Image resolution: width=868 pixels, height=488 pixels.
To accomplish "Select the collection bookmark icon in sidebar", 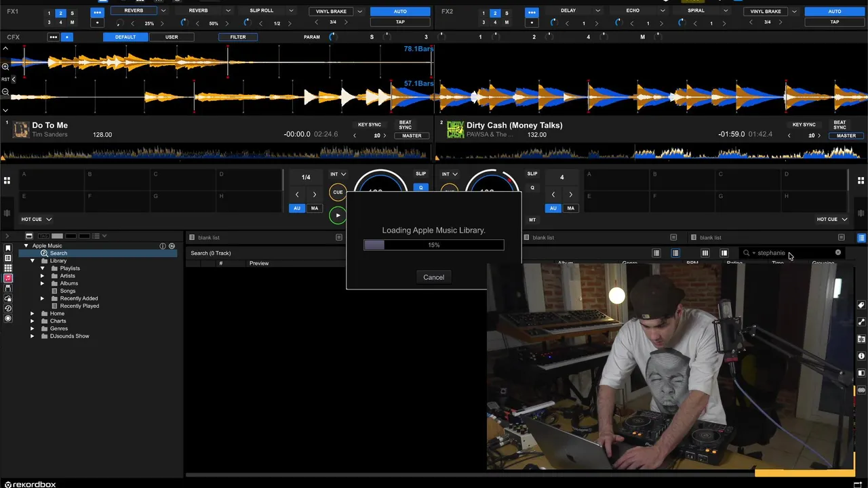I will (x=8, y=249).
